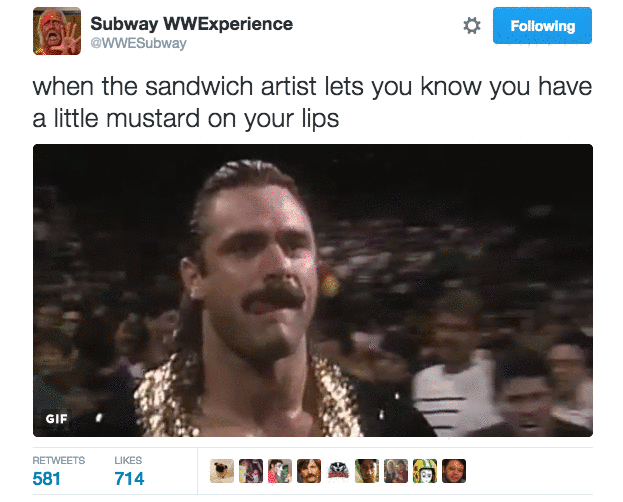Open the gear settings menu
The height and width of the screenshot is (502, 623).
[472, 26]
